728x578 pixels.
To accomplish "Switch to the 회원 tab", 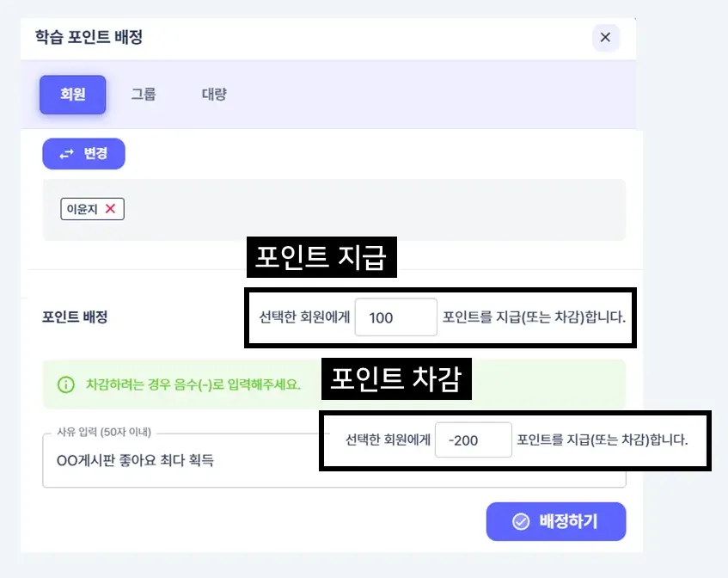I will pos(72,95).
